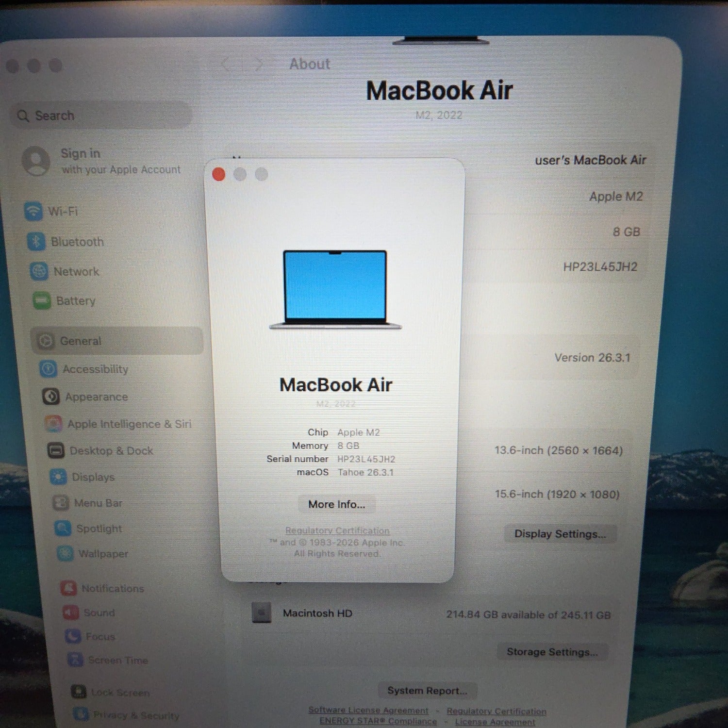
Task: Open Bluetooth settings via its sidebar icon
Action: coord(36,241)
